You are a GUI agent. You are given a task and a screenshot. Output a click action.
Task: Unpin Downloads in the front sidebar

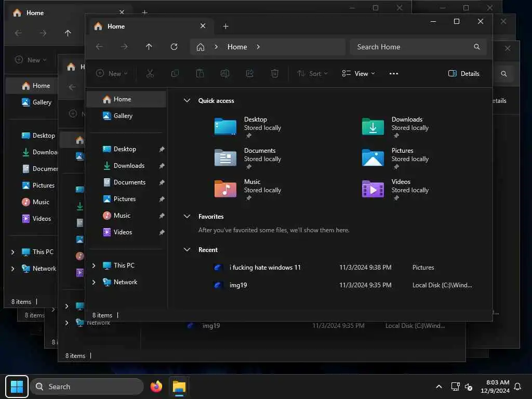click(x=162, y=166)
